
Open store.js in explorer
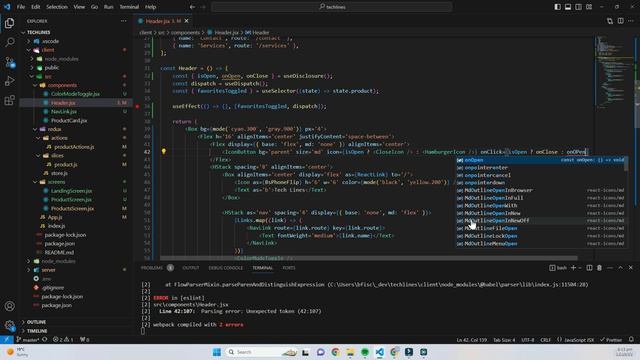pos(60,173)
